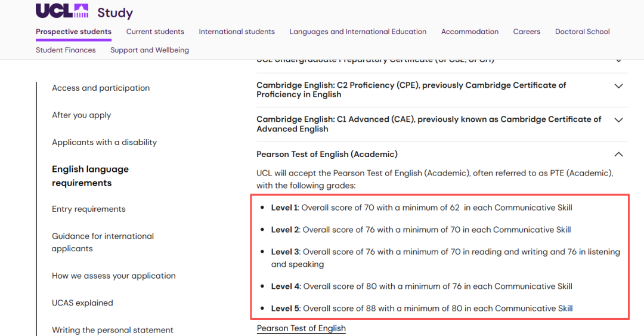
Task: Open Applicants with a disability link
Action: pos(104,142)
